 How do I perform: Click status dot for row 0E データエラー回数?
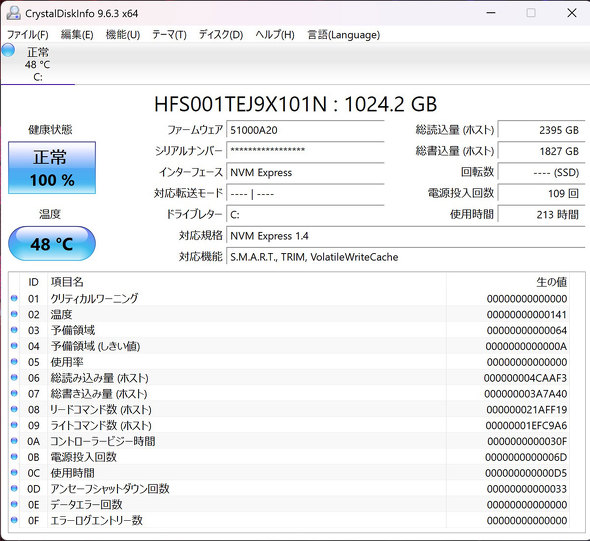pyautogui.click(x=14, y=504)
